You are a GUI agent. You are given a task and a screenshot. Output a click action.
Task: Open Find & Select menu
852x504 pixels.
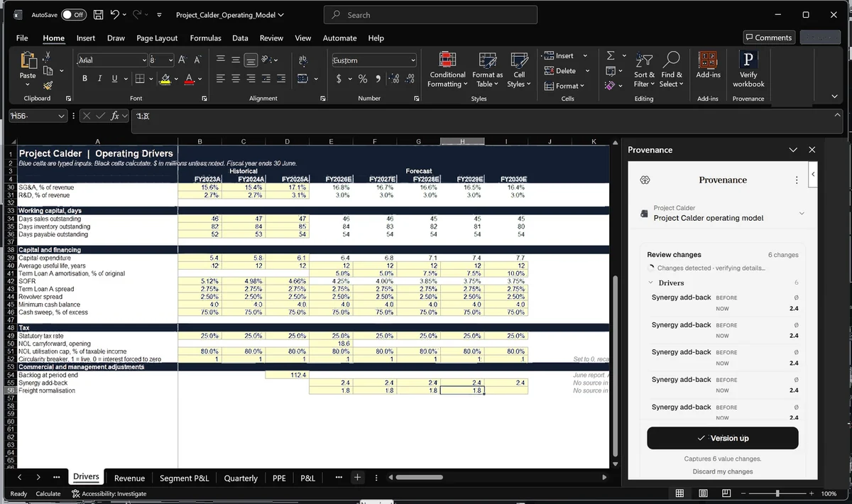670,70
